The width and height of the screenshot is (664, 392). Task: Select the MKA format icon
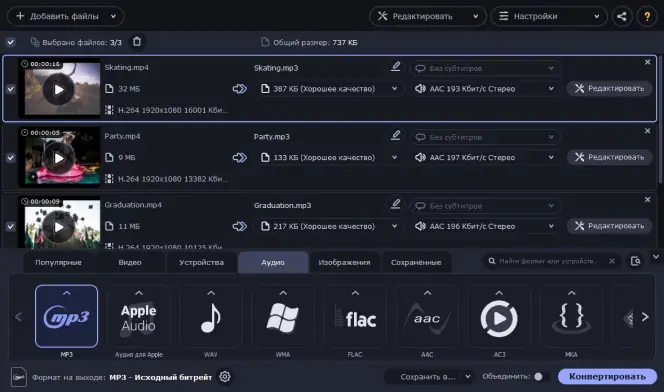[x=571, y=316]
